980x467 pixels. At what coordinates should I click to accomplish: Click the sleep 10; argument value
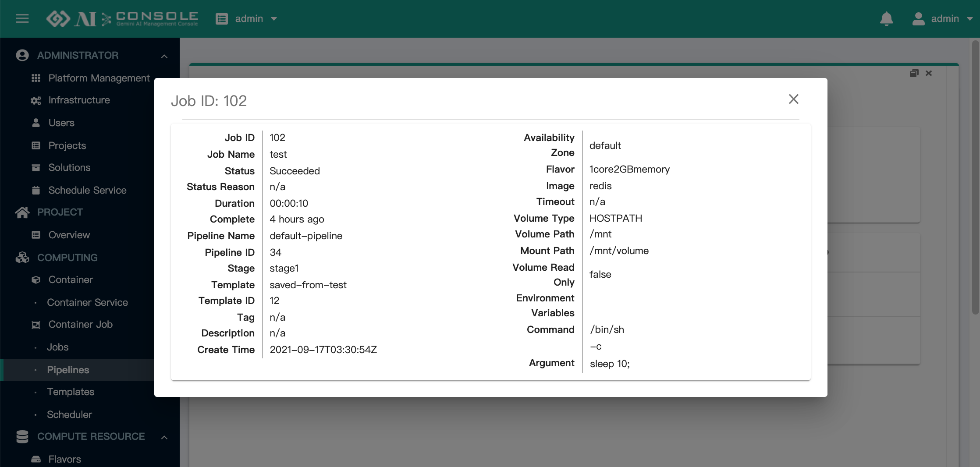coord(610,364)
